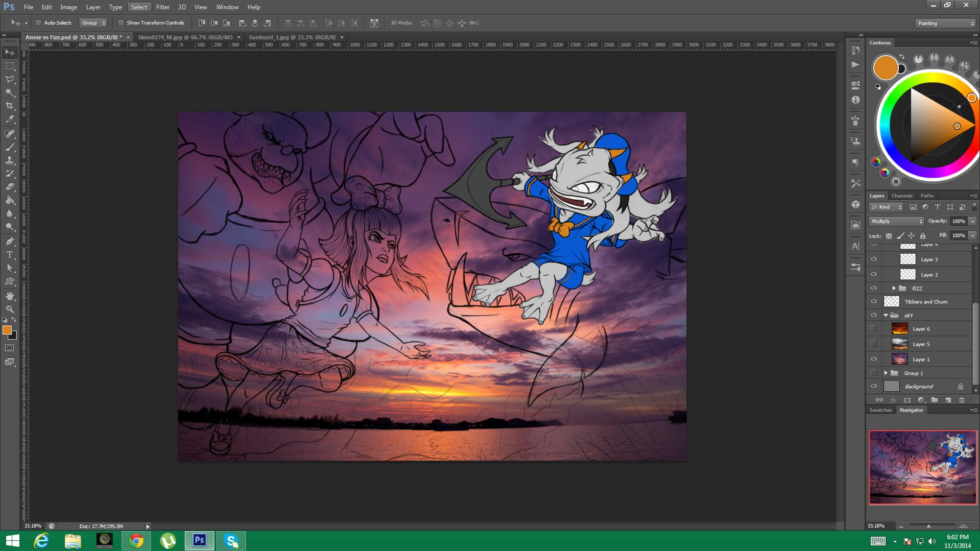Click the Link layers icon
Screen dimensions: 980x551
click(x=879, y=400)
